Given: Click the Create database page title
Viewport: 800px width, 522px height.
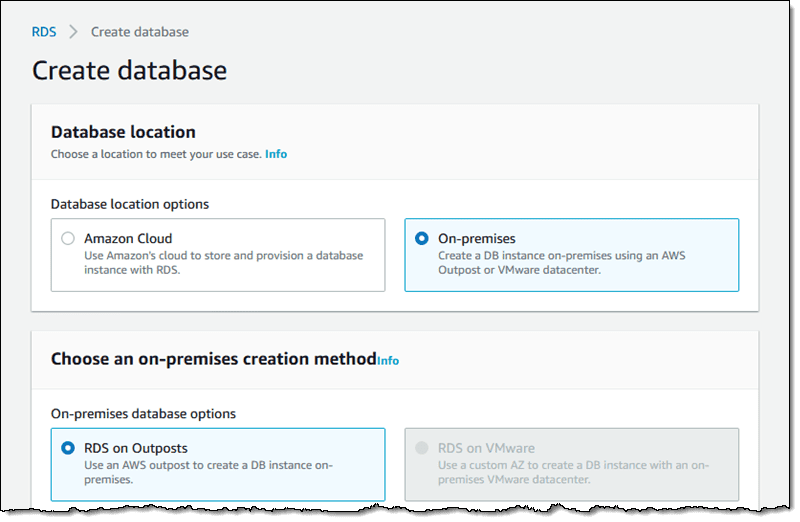Looking at the screenshot, I should click(x=130, y=70).
